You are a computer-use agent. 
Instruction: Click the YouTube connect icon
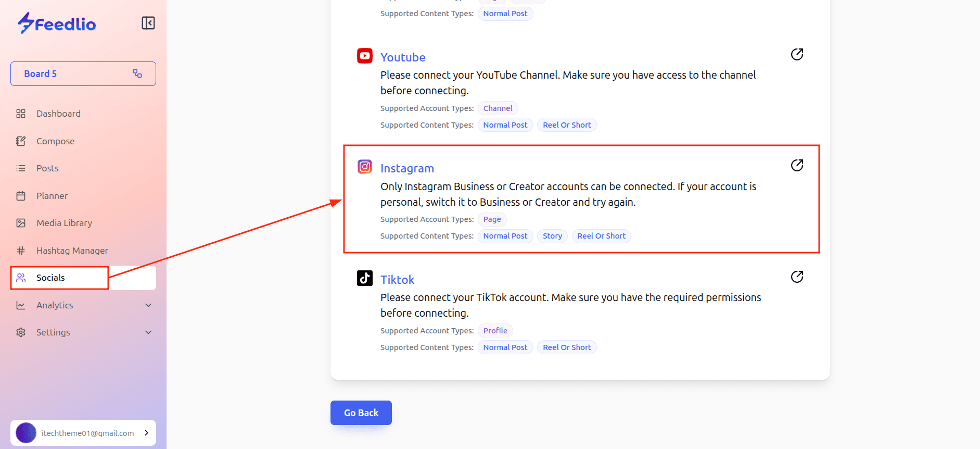point(797,55)
